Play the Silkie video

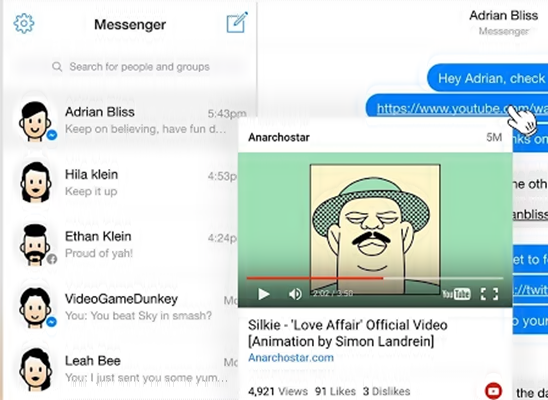coord(264,294)
